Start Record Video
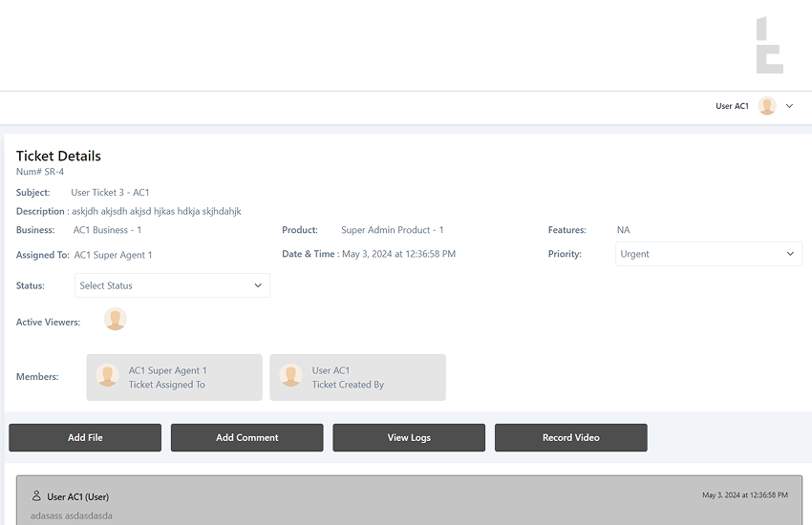This screenshot has width=812, height=525. tap(570, 437)
